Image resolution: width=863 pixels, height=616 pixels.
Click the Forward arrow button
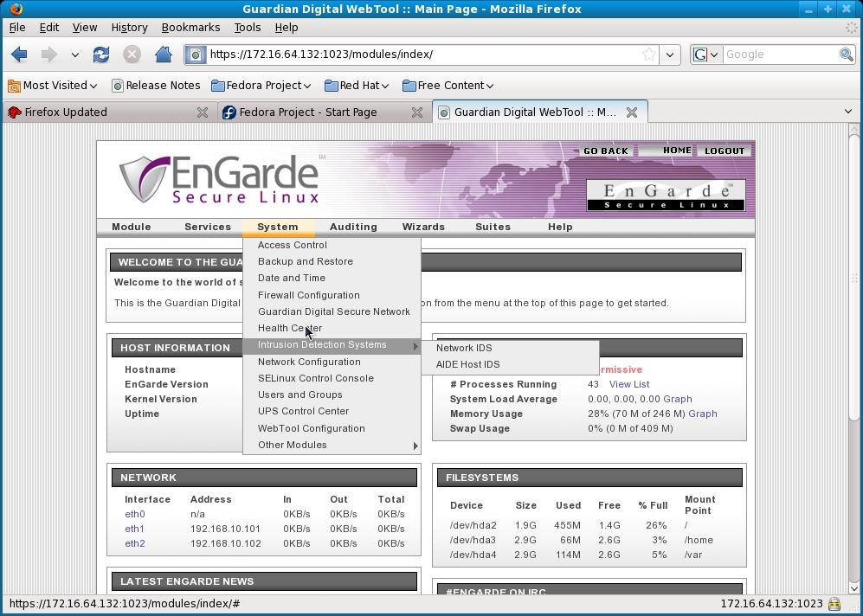pyautogui.click(x=49, y=55)
